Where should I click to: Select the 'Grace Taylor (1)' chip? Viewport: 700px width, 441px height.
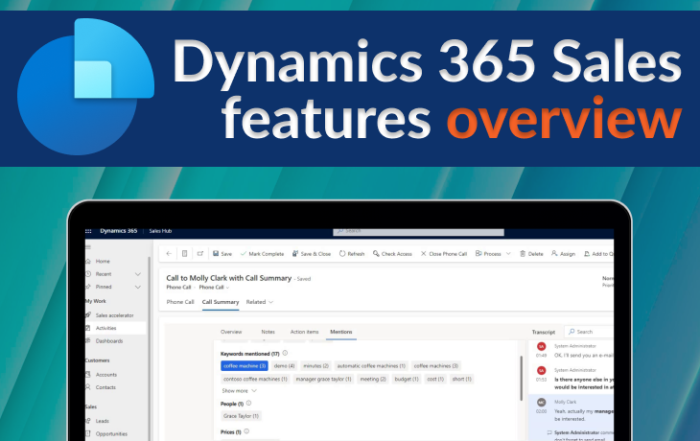[241, 416]
